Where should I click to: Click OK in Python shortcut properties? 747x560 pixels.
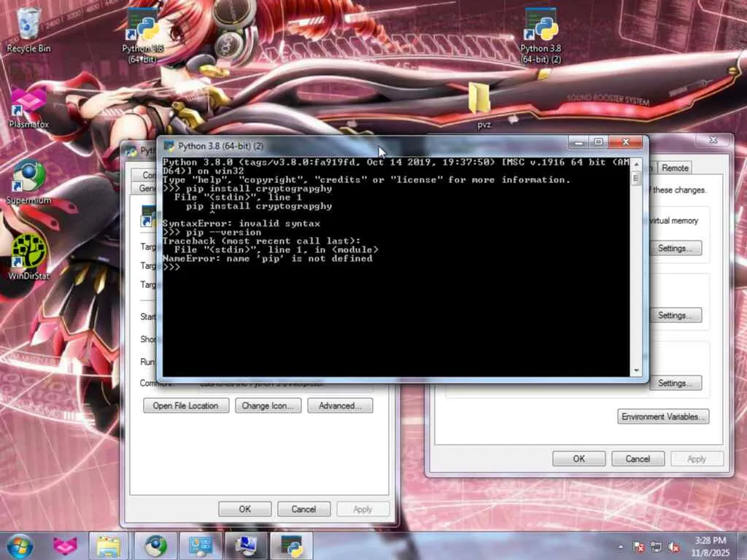[x=245, y=509]
